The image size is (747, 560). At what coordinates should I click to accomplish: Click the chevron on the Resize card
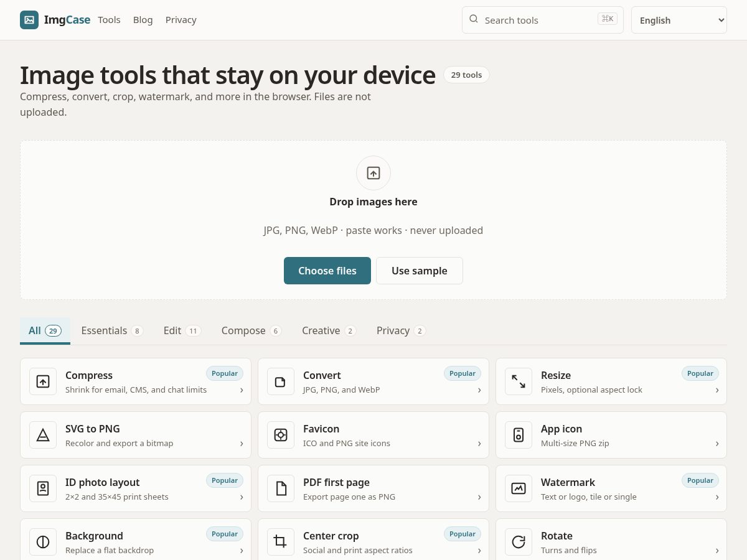pos(717,390)
